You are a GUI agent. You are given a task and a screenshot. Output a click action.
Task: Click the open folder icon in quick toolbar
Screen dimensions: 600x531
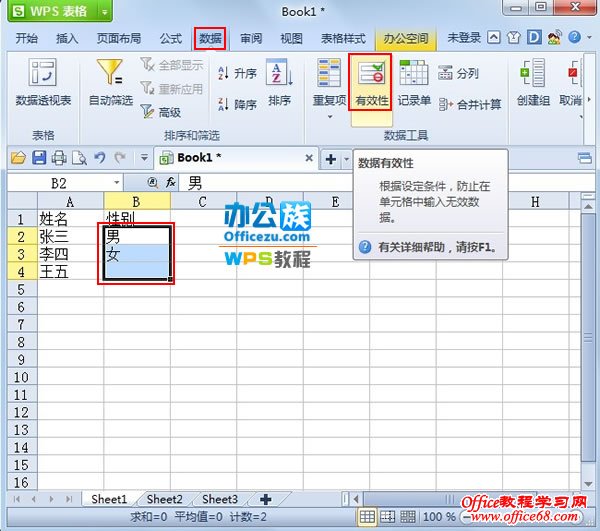[x=18, y=158]
